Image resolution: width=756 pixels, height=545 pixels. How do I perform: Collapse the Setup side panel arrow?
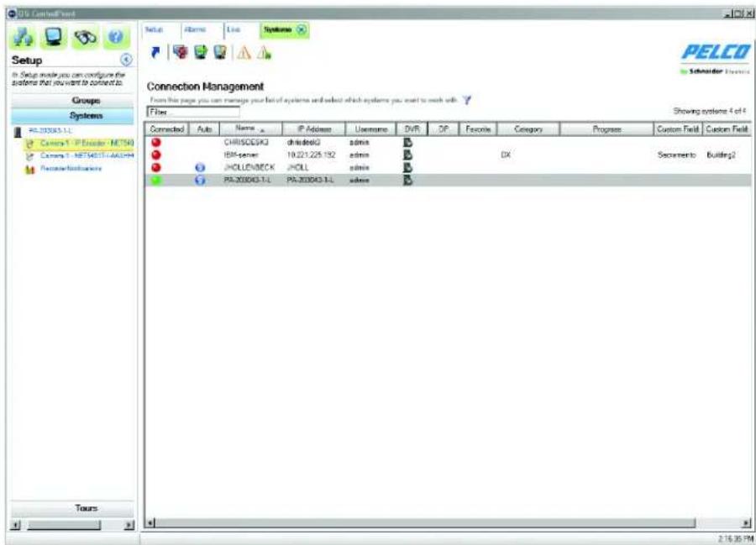[x=126, y=60]
